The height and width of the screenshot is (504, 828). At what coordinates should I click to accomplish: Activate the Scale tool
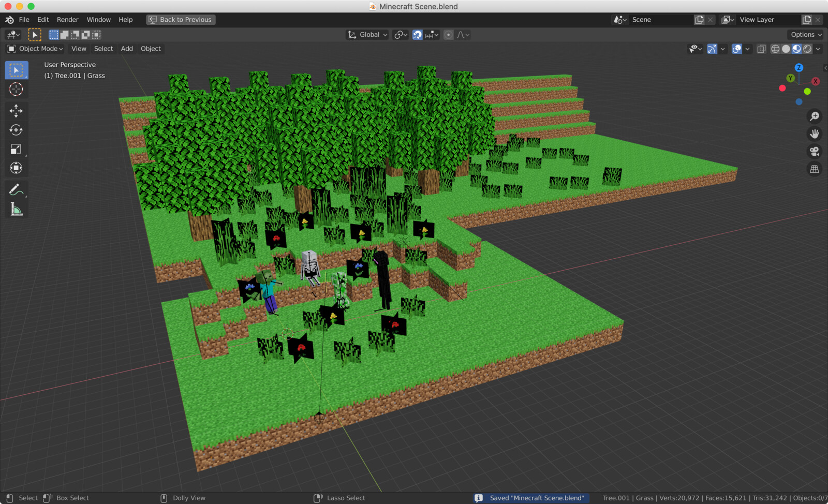click(x=17, y=149)
